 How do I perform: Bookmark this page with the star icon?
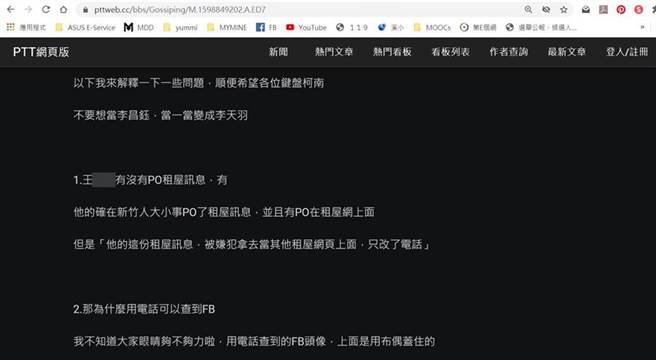tap(564, 9)
